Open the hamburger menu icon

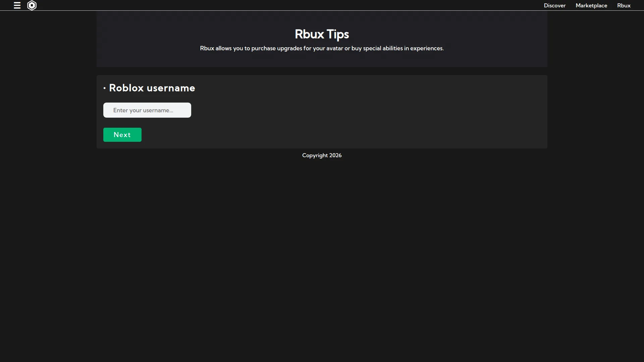coord(17,5)
